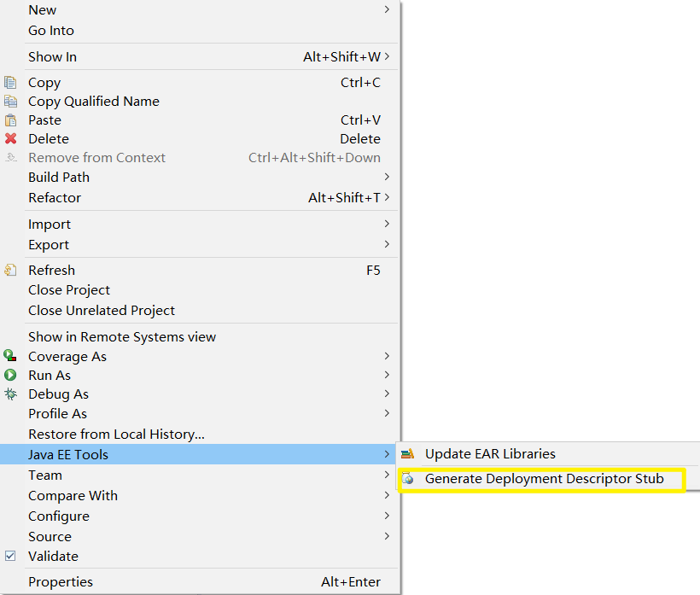Image resolution: width=700 pixels, height=595 pixels.
Task: Click the Copy icon
Action: tap(10, 83)
